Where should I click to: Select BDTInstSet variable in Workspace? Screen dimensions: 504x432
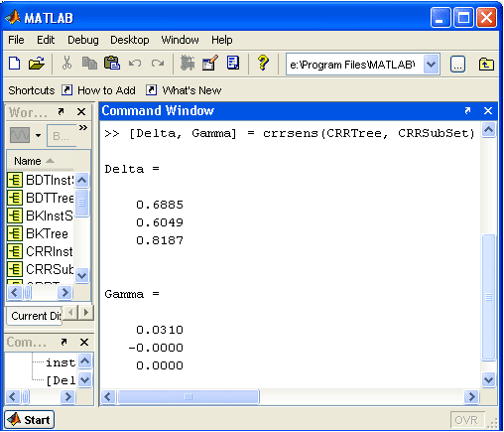coord(41,180)
